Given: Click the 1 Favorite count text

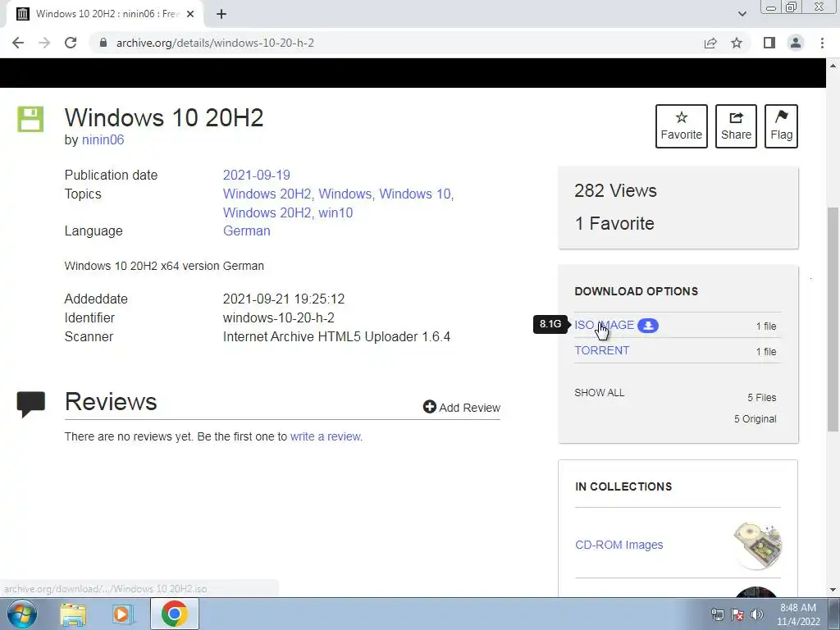Looking at the screenshot, I should pyautogui.click(x=614, y=223).
